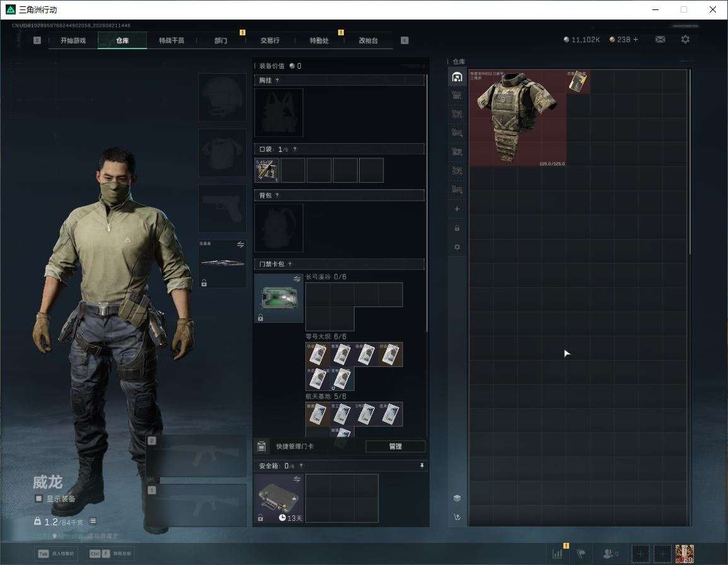Click the empty 背包 backpack slot
Viewport: 728px width, 565px height.
[x=279, y=228]
